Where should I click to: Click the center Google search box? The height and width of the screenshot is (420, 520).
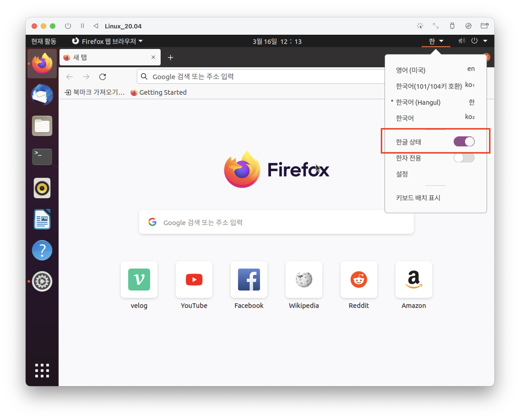pos(276,222)
